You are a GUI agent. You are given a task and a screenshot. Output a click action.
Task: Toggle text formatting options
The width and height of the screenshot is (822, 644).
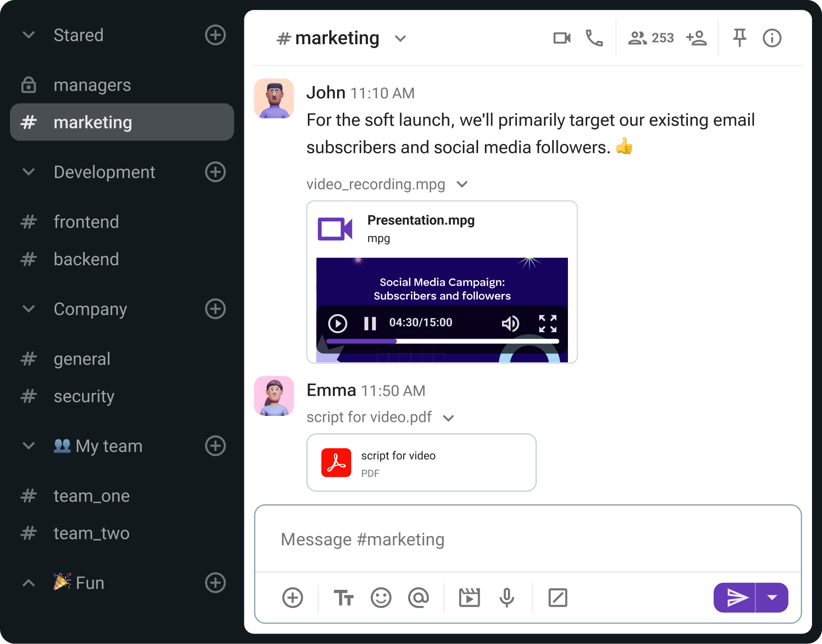point(344,598)
